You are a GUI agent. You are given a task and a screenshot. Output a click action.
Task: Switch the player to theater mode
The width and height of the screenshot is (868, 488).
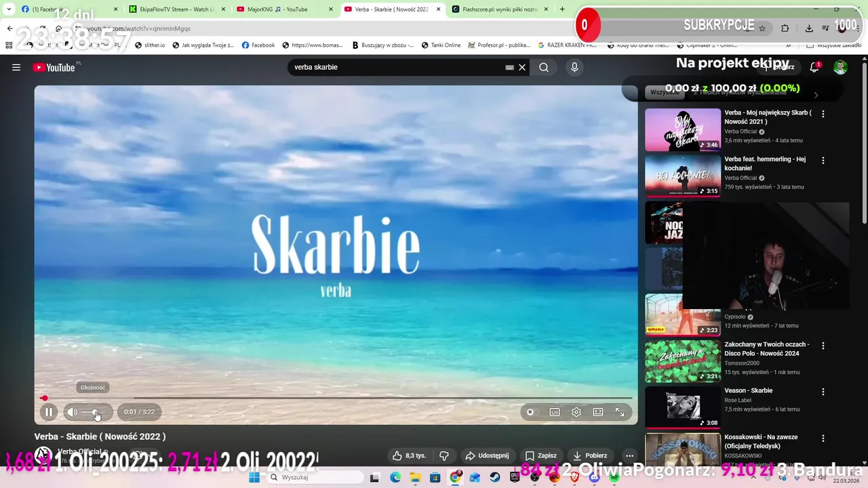pos(598,412)
